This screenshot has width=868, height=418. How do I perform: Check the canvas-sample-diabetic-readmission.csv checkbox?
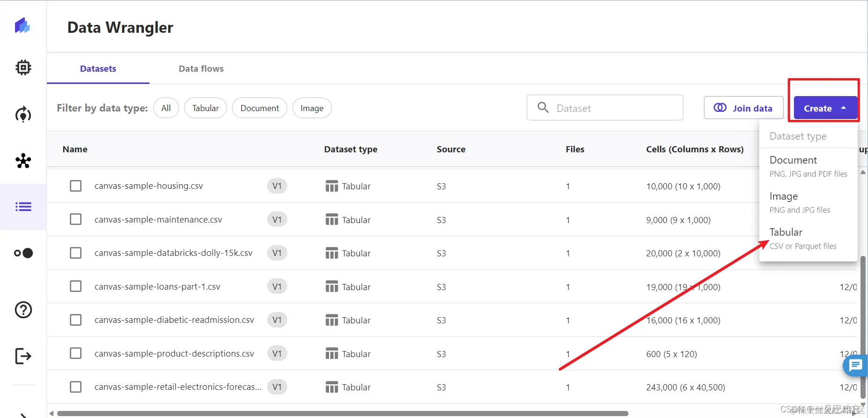pos(75,320)
